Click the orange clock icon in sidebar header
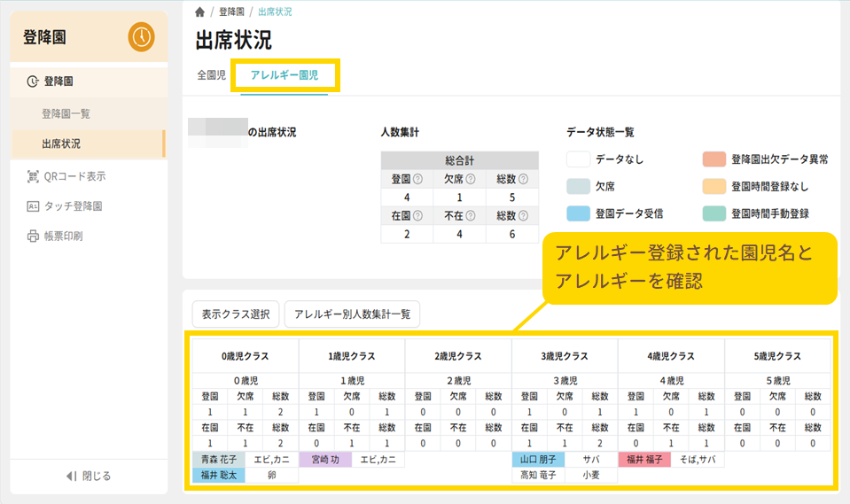 [x=141, y=37]
